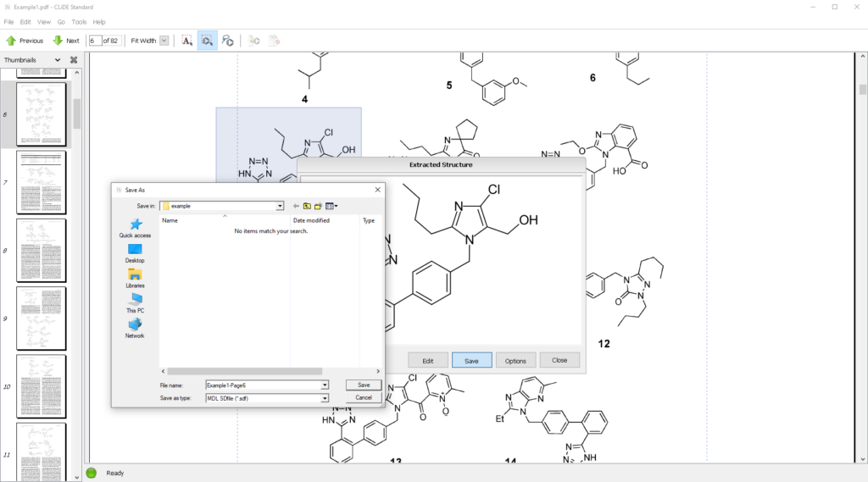This screenshot has width=868, height=482.
Task: Expand the Fit Width zoom dropdown
Action: pos(164,41)
